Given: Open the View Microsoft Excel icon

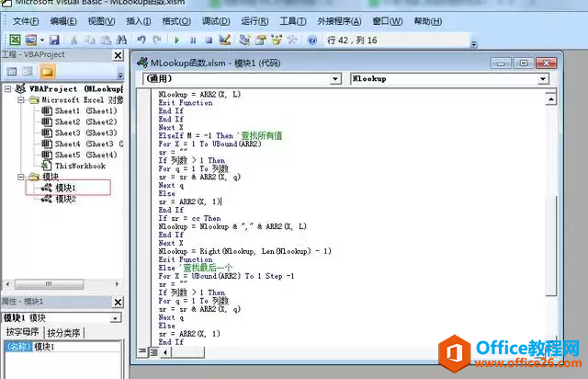Looking at the screenshot, I should click(15, 40).
